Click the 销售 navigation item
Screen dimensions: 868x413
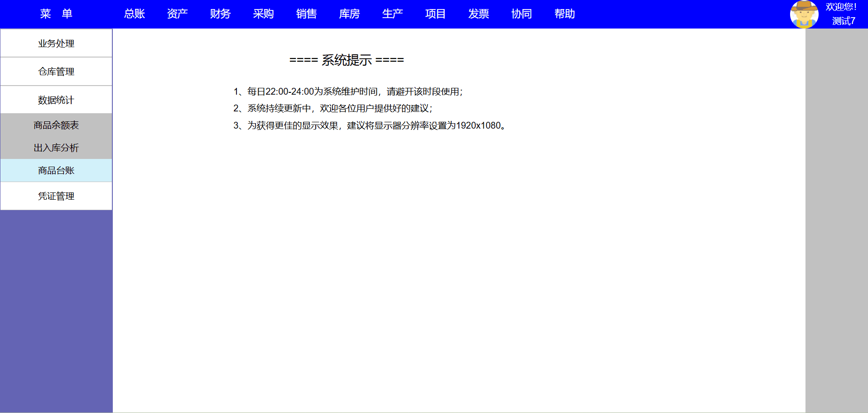306,14
